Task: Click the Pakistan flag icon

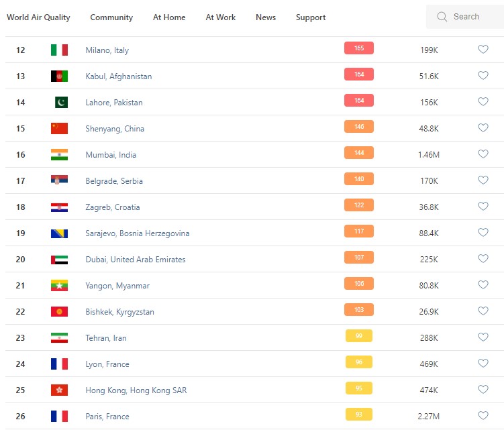Action: [x=60, y=102]
